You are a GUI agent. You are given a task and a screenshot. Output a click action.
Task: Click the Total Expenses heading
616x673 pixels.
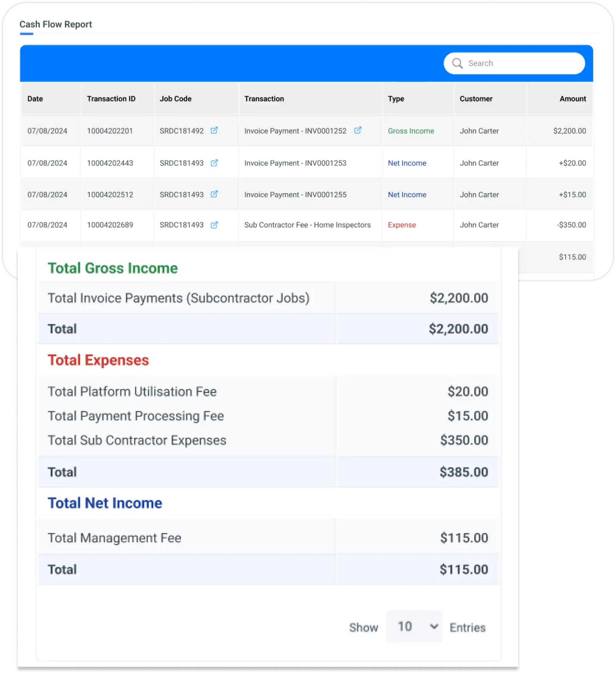pyautogui.click(x=98, y=360)
